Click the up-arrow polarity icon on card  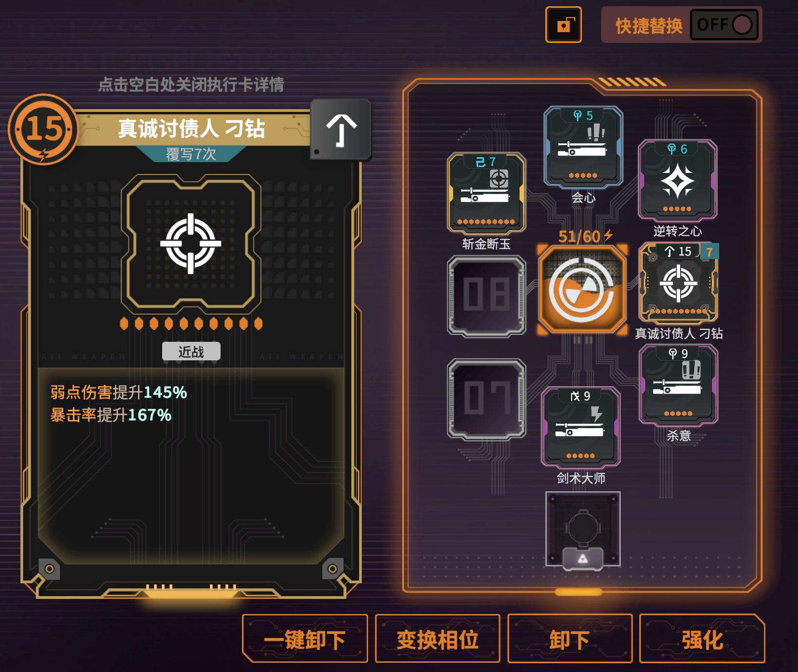tap(341, 130)
